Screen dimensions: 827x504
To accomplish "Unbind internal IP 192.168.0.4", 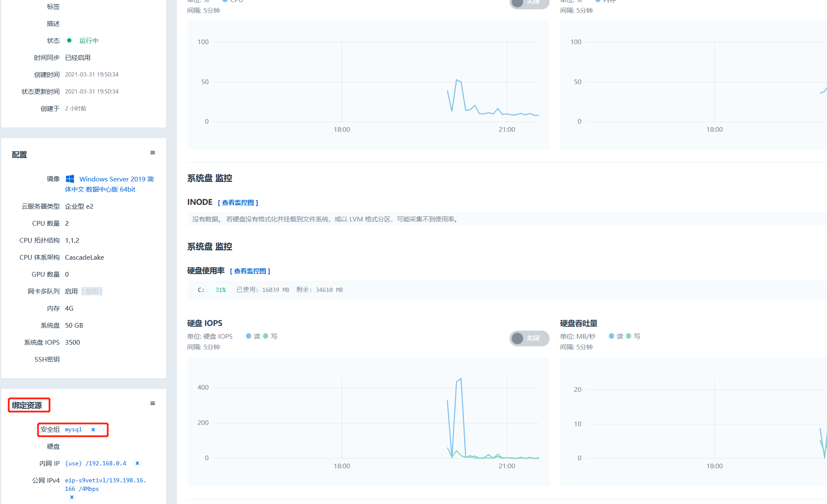I will [x=137, y=463].
